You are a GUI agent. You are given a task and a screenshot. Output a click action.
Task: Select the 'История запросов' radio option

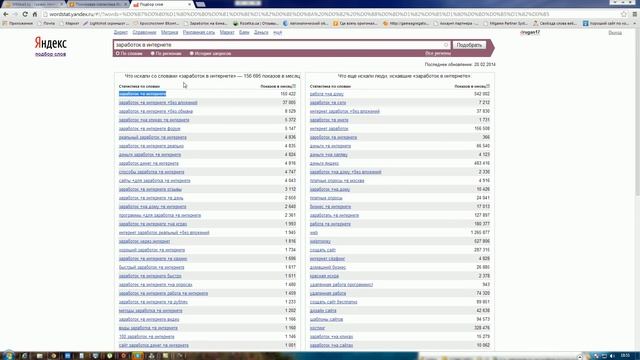coord(210,53)
